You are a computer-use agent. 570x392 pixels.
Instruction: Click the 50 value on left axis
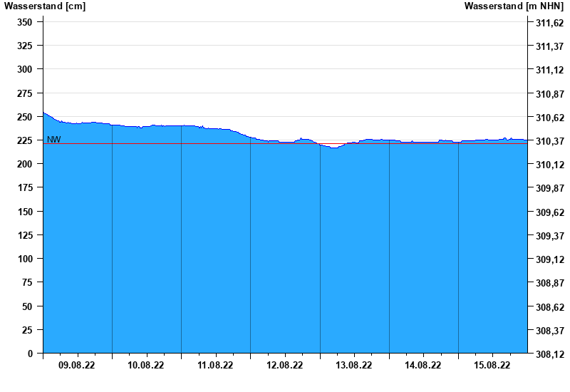[x=27, y=306]
